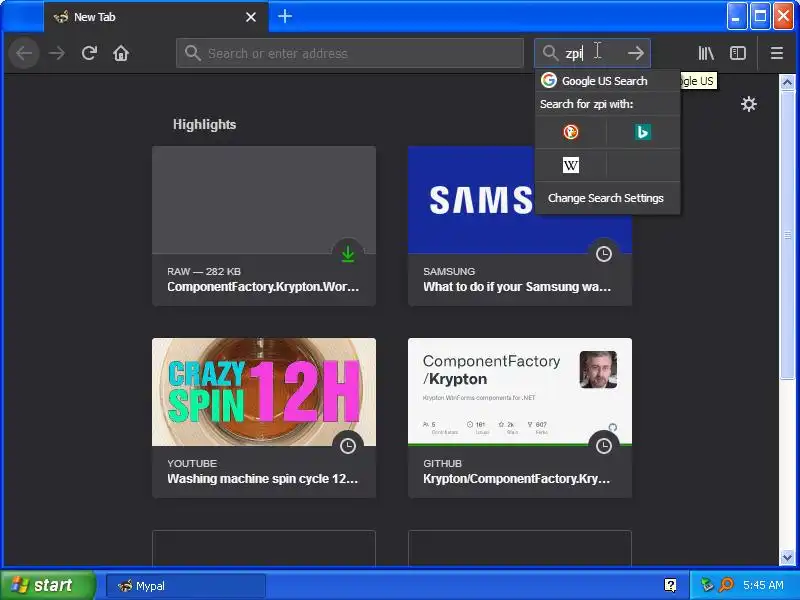Click history clock on YouTube card

pyautogui.click(x=348, y=445)
